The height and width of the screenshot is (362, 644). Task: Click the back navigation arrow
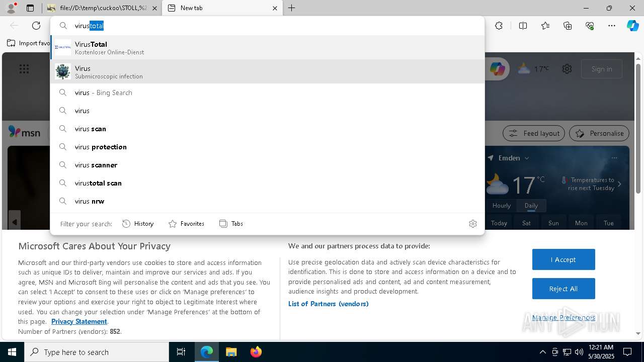coord(14,26)
